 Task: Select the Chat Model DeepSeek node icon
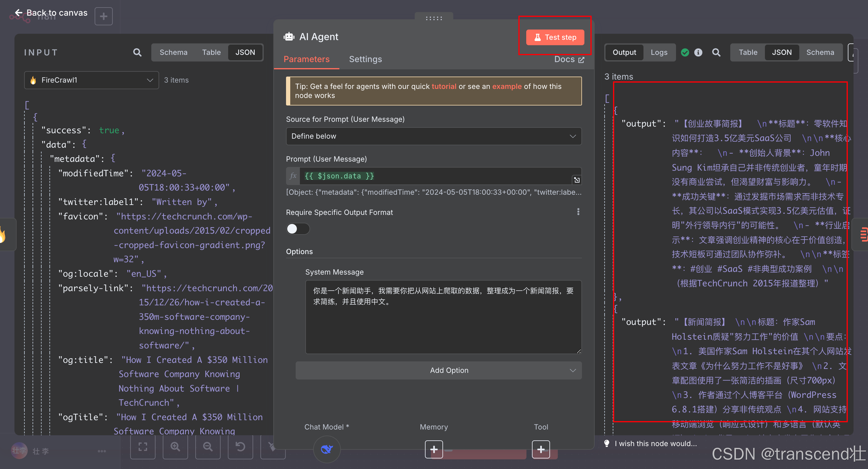[x=326, y=449]
